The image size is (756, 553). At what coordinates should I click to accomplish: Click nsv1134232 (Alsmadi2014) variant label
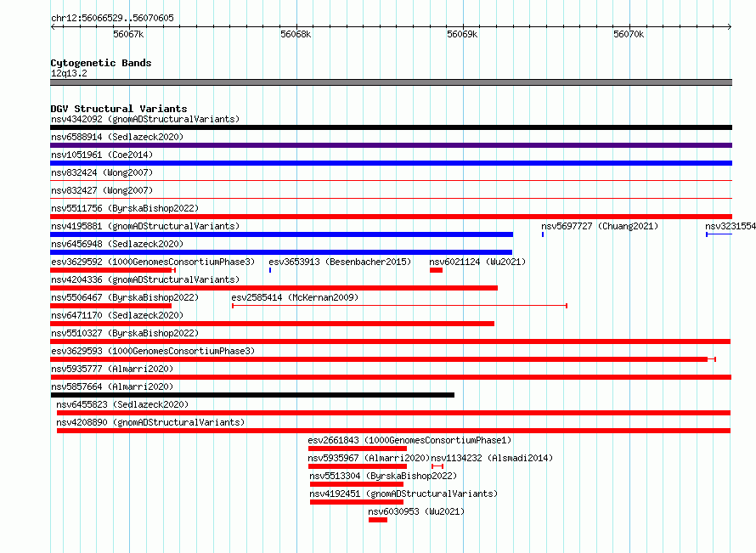tap(492, 458)
